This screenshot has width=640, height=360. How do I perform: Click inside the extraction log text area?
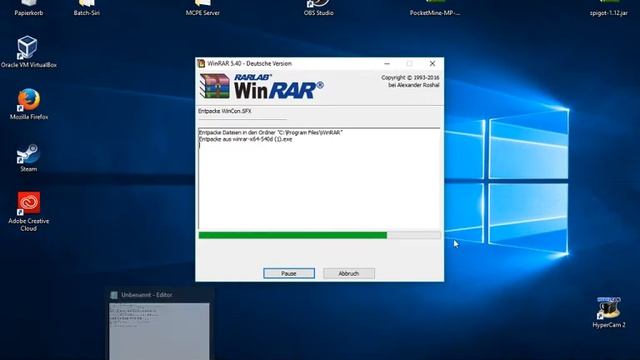pyautogui.click(x=320, y=178)
